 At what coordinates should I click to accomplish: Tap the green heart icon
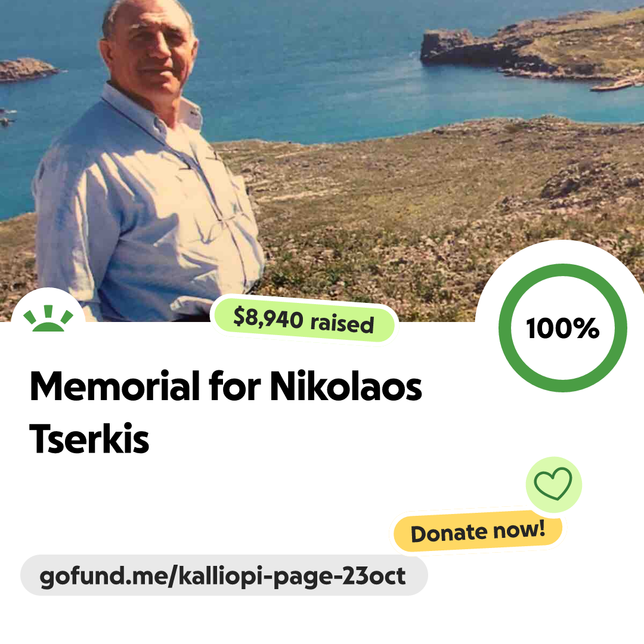pos(553,484)
